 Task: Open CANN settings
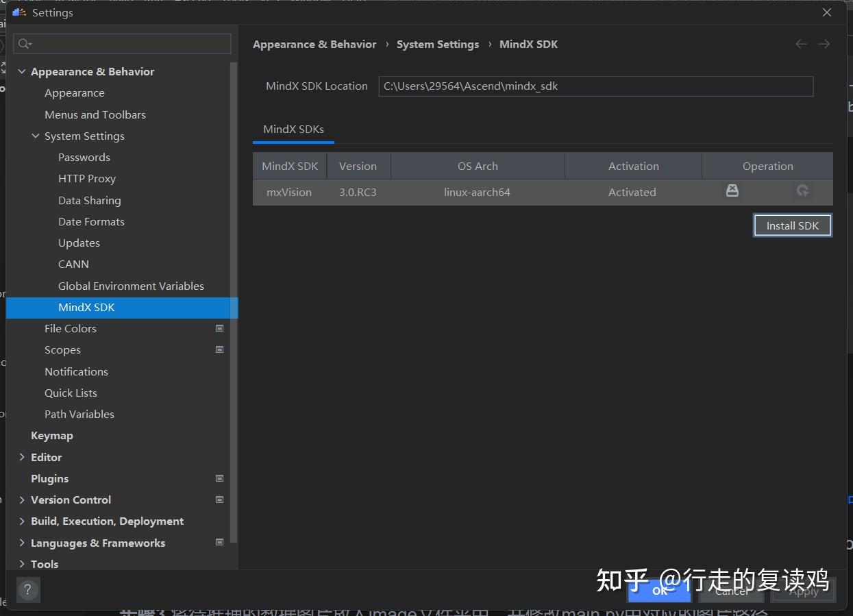(x=73, y=264)
